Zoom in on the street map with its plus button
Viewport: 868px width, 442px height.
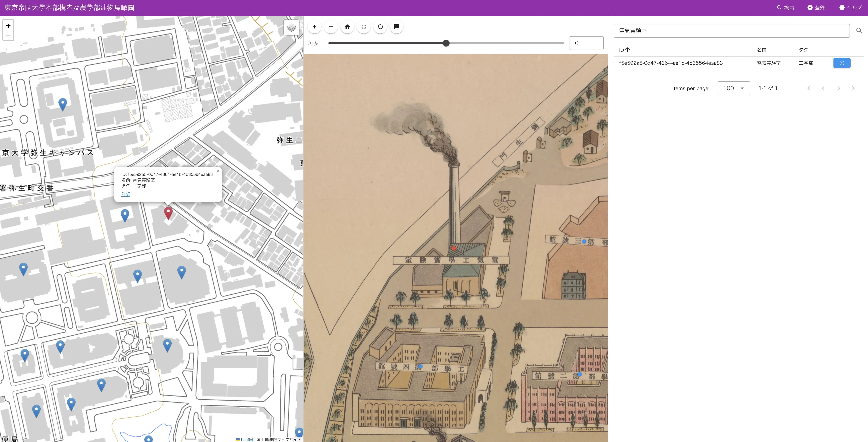pos(8,26)
